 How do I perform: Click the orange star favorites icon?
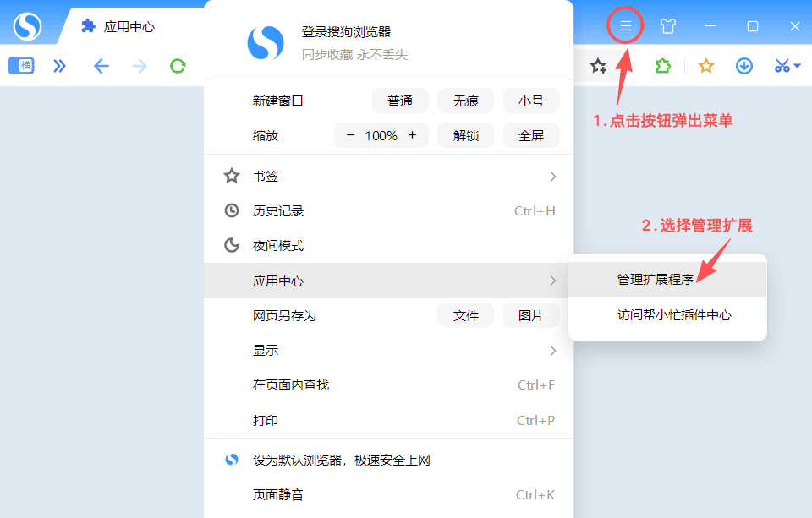[706, 66]
